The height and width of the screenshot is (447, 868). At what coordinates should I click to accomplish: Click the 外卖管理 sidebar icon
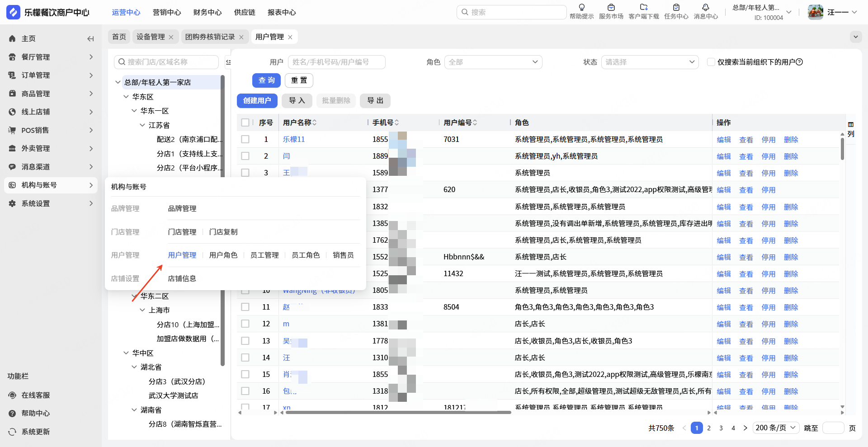click(x=12, y=148)
